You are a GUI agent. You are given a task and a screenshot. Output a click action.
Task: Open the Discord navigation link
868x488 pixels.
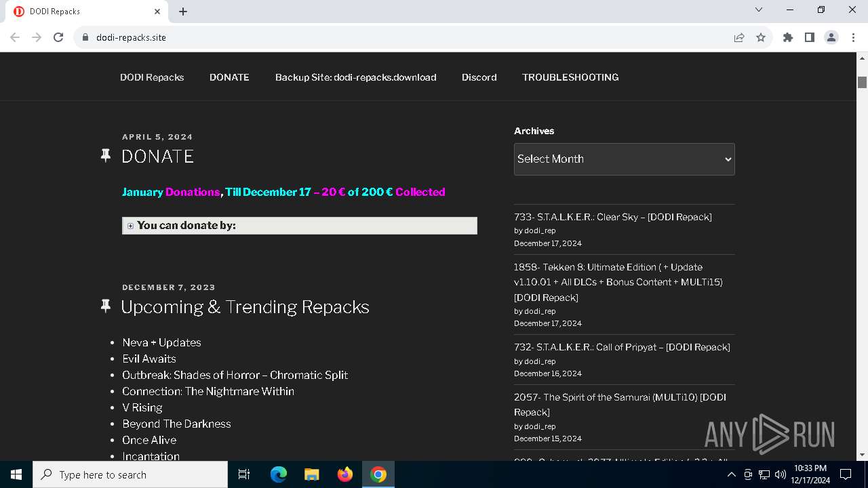point(479,77)
